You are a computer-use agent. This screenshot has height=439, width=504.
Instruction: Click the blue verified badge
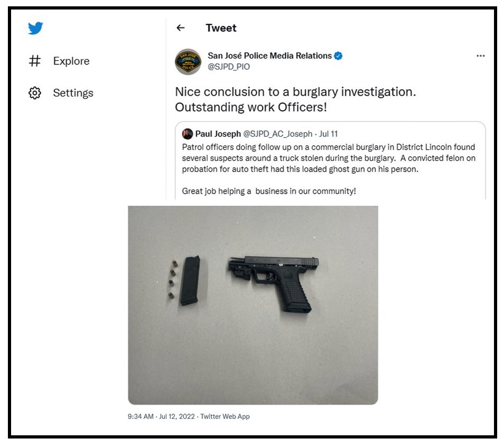click(x=338, y=56)
